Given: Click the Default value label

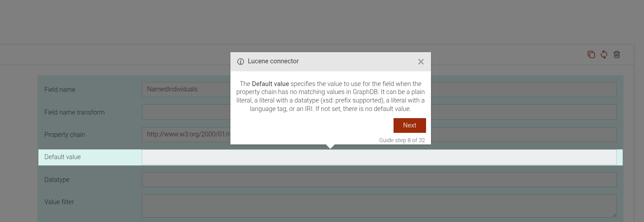Looking at the screenshot, I should tap(62, 157).
